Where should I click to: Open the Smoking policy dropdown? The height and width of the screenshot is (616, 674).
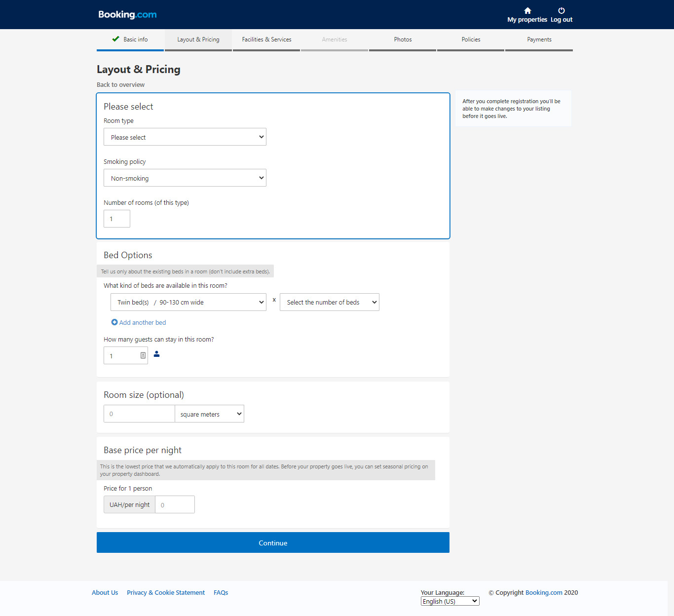185,178
